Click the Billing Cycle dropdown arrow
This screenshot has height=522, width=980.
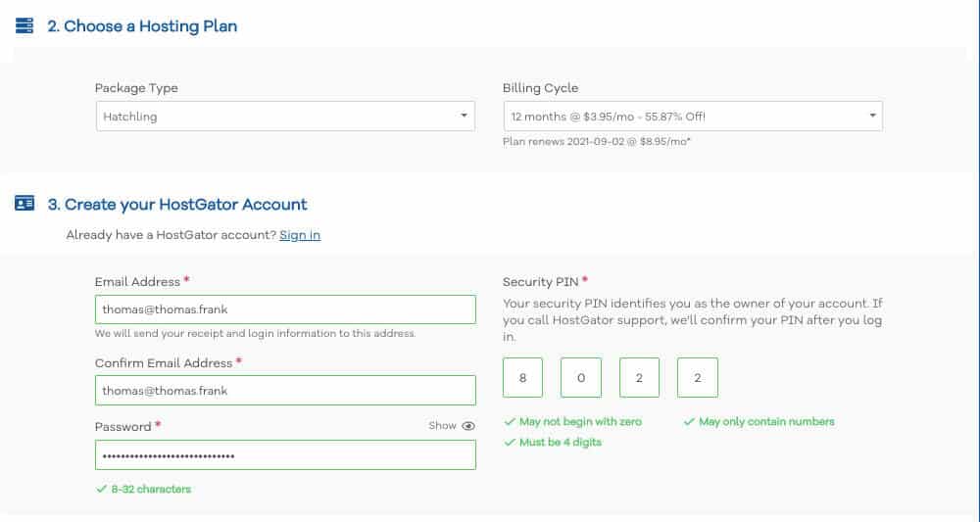(x=872, y=116)
